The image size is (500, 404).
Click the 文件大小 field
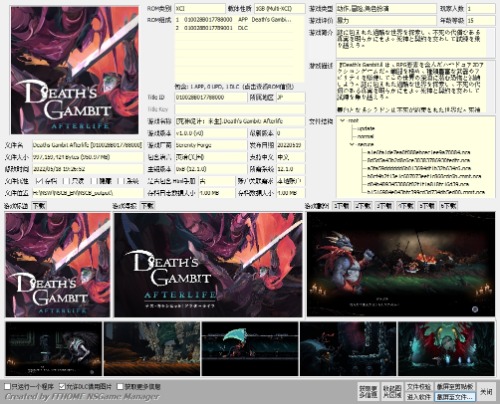point(88,157)
